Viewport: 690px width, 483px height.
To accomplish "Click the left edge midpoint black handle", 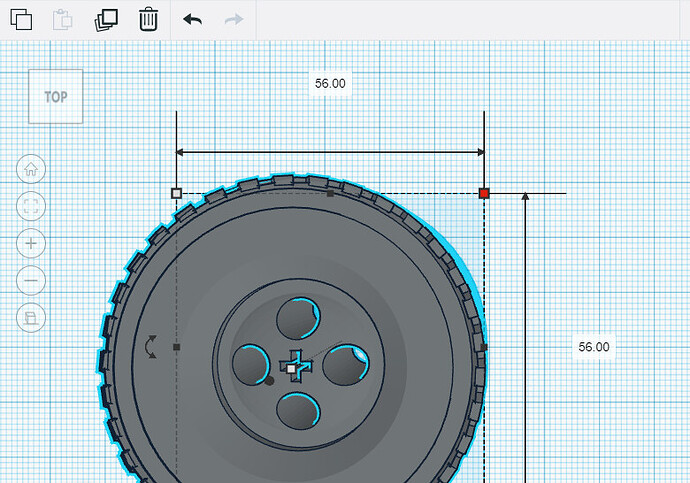I will pos(176,347).
